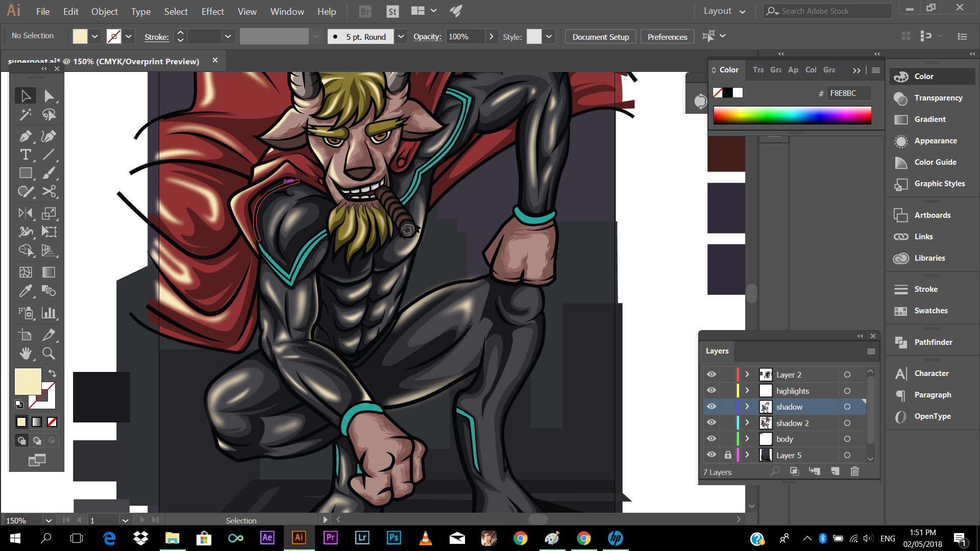Select the Direct Selection tool
The image size is (980, 551).
(48, 96)
